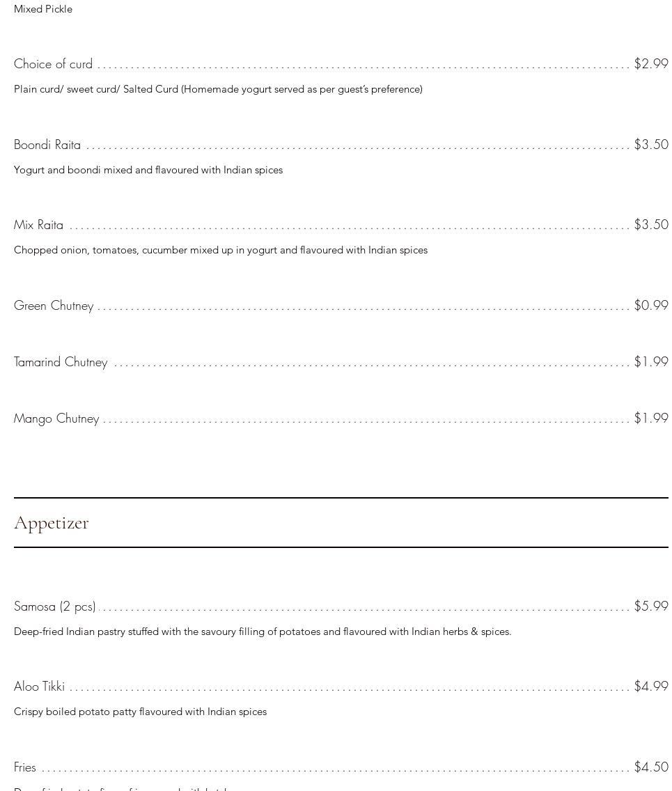Click the $4.50 Fries price

pyautogui.click(x=651, y=767)
